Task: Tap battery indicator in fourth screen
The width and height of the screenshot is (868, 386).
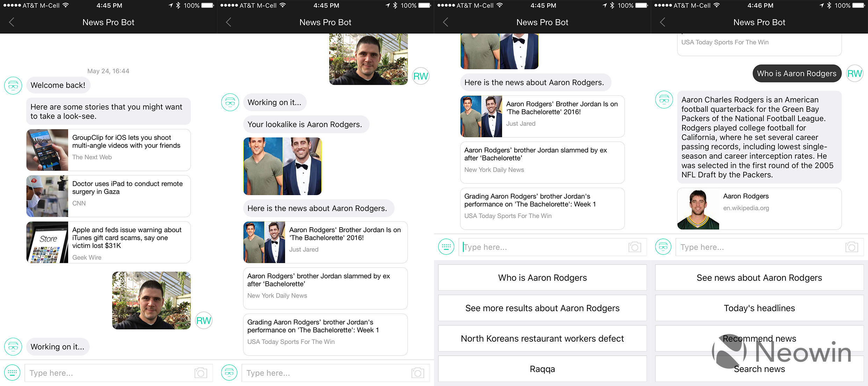Action: click(x=859, y=5)
